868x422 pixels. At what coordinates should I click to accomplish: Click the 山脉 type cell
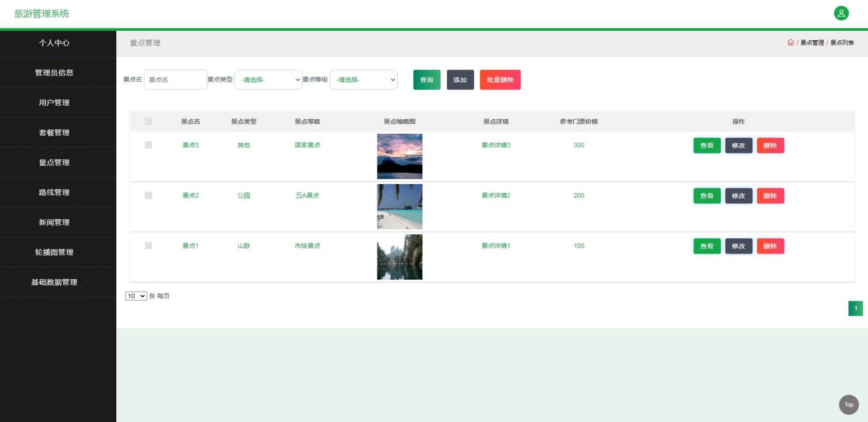coord(244,246)
